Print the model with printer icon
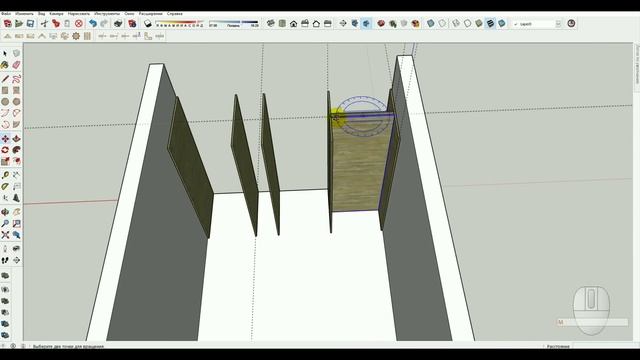This screenshot has width=640, height=360. 118,24
